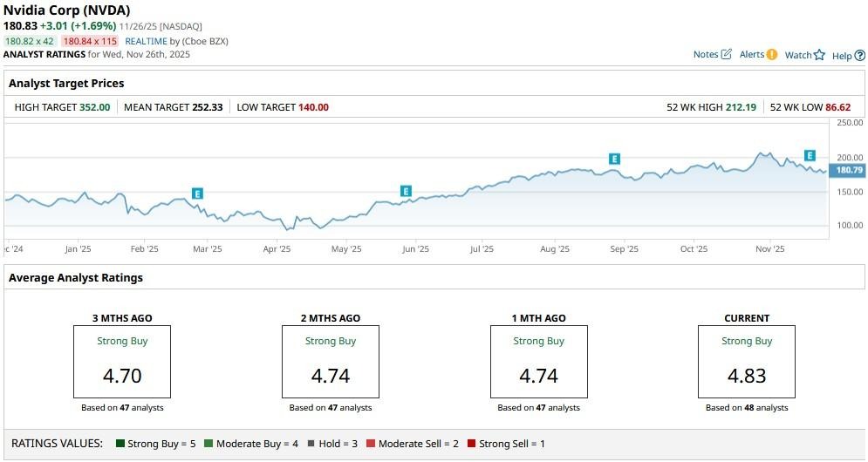The width and height of the screenshot is (868, 462).
Task: Click the red ask quote 180.84 x 115
Action: point(90,41)
